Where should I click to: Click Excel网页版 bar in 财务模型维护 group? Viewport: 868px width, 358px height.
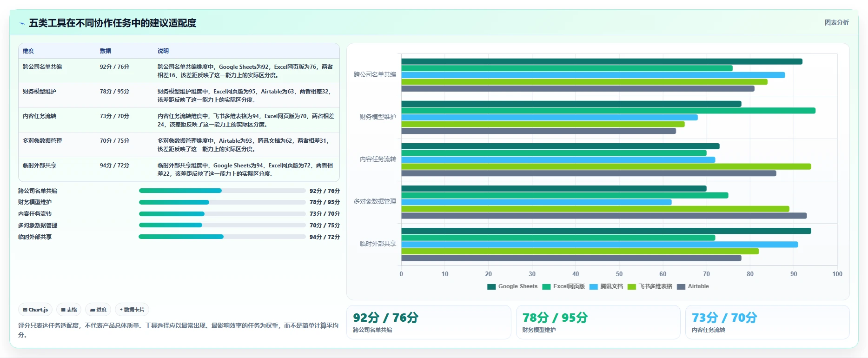(608, 111)
